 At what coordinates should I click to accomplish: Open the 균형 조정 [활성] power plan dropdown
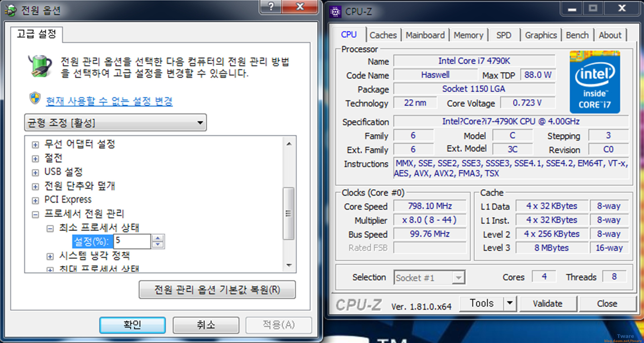(x=115, y=122)
